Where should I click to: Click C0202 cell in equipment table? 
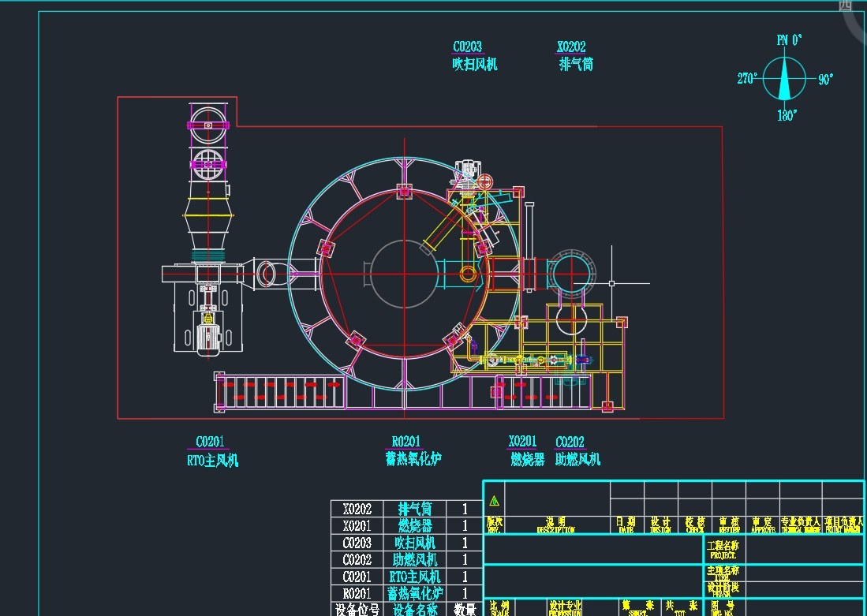click(x=357, y=559)
